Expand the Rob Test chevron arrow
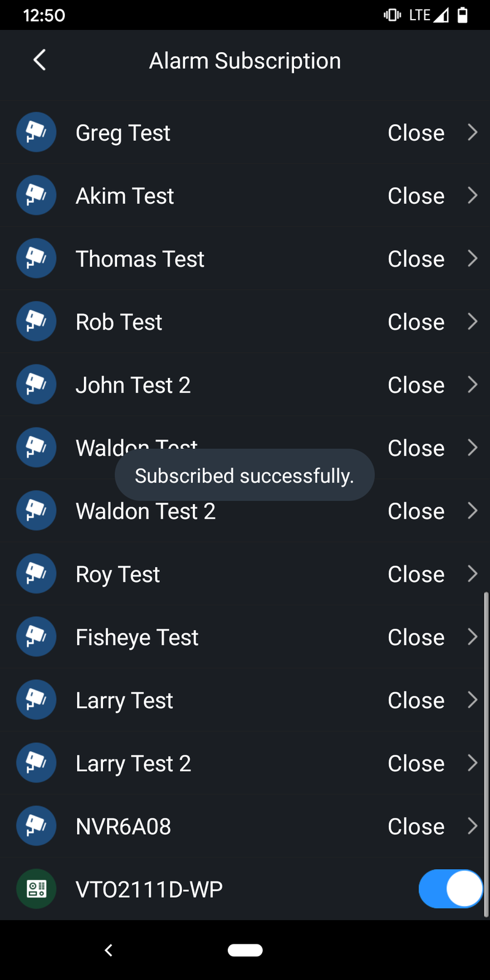 coord(472,322)
